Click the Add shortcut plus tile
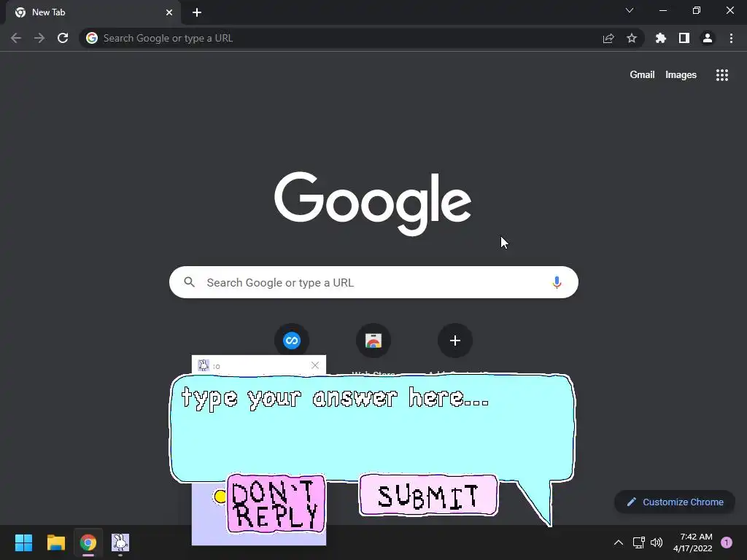 pyautogui.click(x=455, y=341)
